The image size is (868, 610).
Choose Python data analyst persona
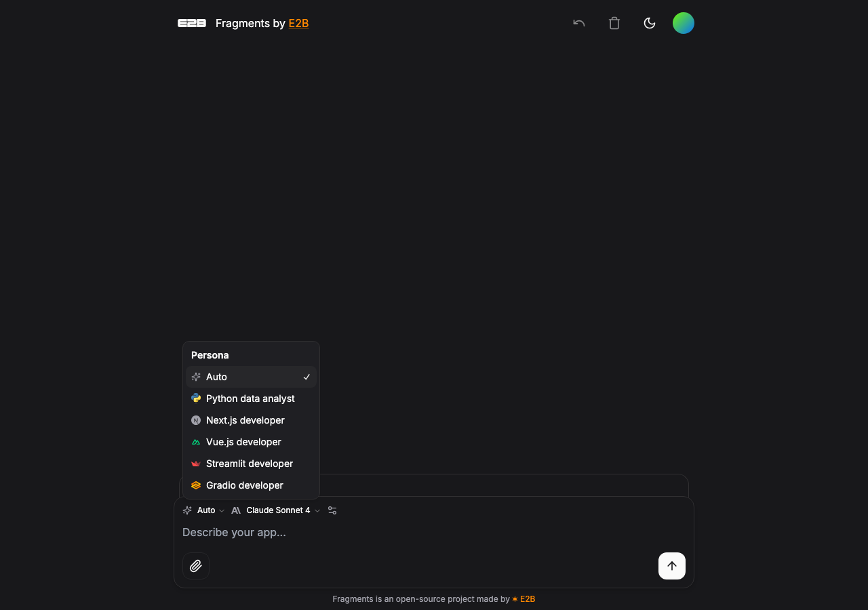click(x=251, y=399)
